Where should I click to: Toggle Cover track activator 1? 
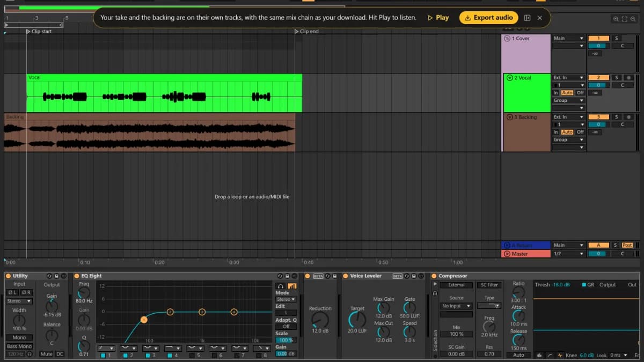click(598, 38)
